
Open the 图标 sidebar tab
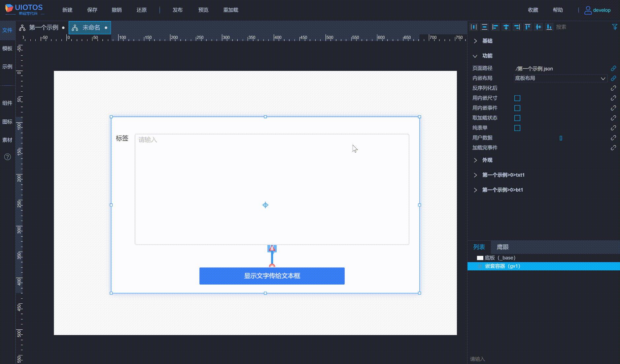coord(7,122)
